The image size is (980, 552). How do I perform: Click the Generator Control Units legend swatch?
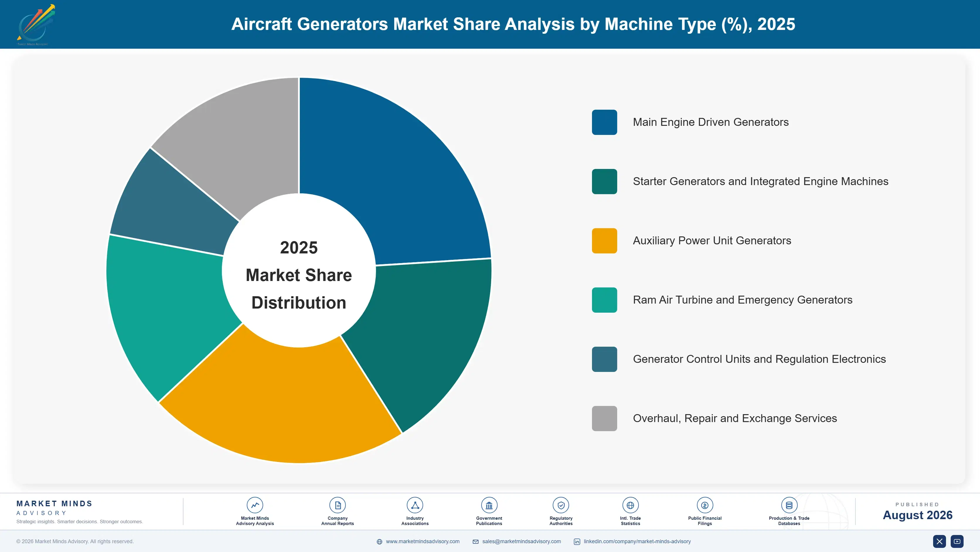click(604, 359)
